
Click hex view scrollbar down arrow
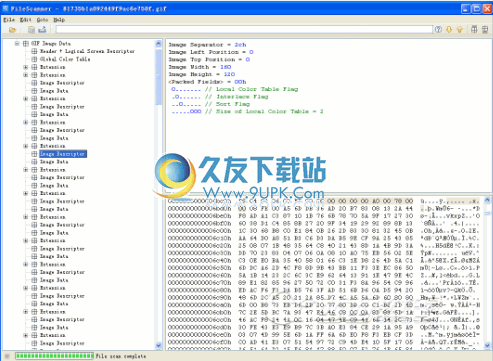487,345
